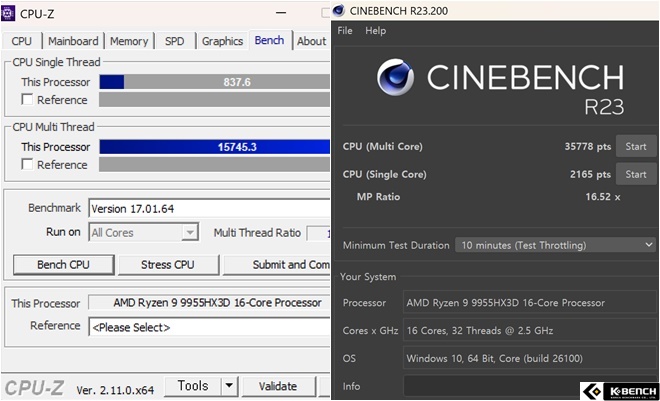
Task: Click the 2165 pts single core score
Action: tap(590, 174)
